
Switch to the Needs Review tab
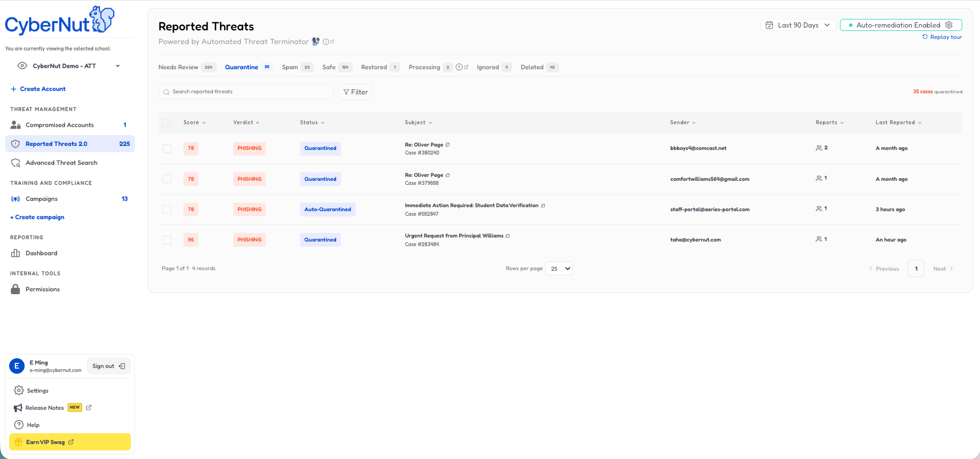point(187,67)
